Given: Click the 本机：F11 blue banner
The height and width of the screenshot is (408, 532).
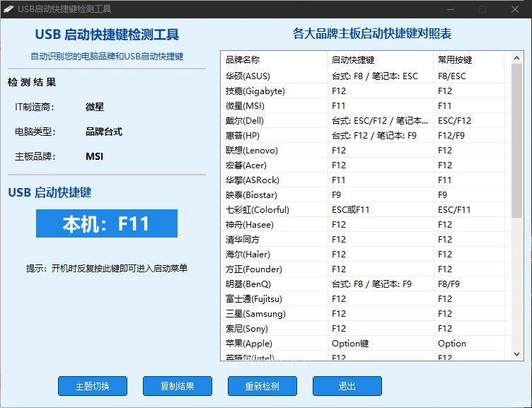Looking at the screenshot, I should 107,223.
